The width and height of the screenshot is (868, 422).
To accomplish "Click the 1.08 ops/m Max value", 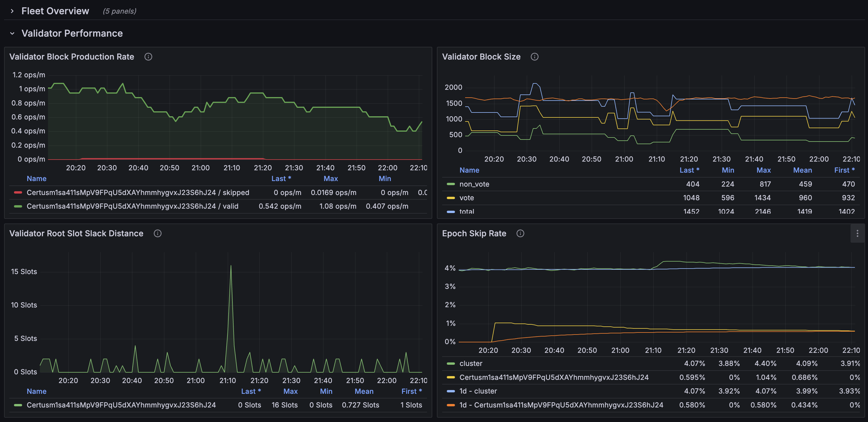I will 338,206.
